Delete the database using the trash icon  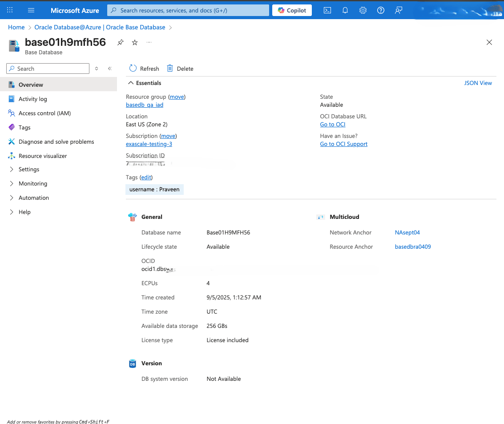click(170, 68)
